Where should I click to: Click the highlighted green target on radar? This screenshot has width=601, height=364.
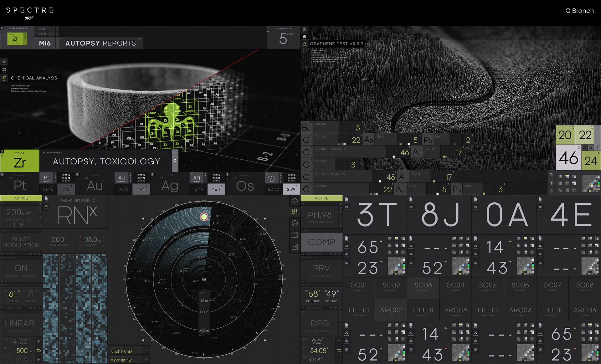click(204, 217)
